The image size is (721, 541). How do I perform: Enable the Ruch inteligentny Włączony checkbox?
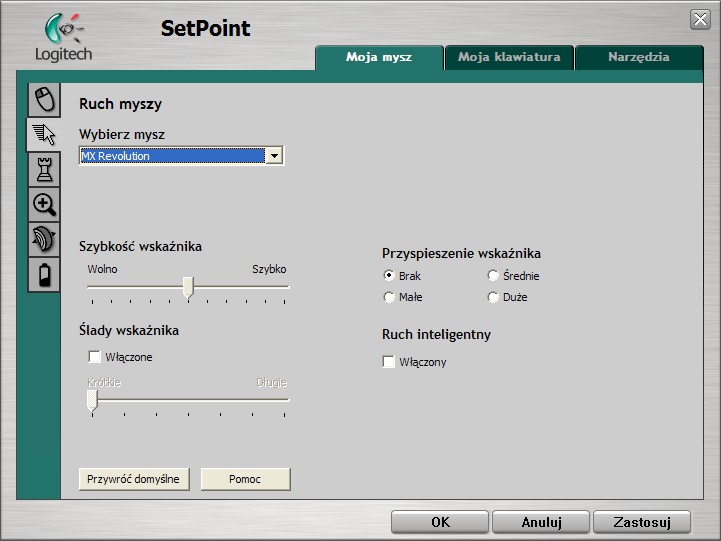click(389, 362)
